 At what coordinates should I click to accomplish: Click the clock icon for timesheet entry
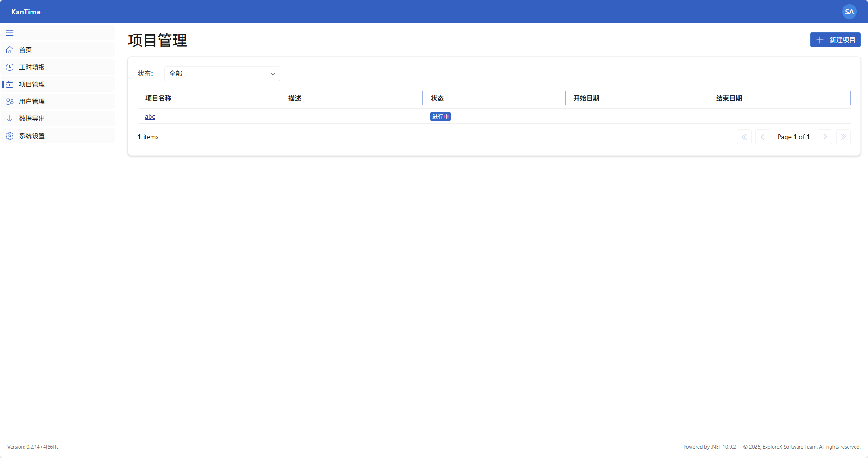coord(10,67)
